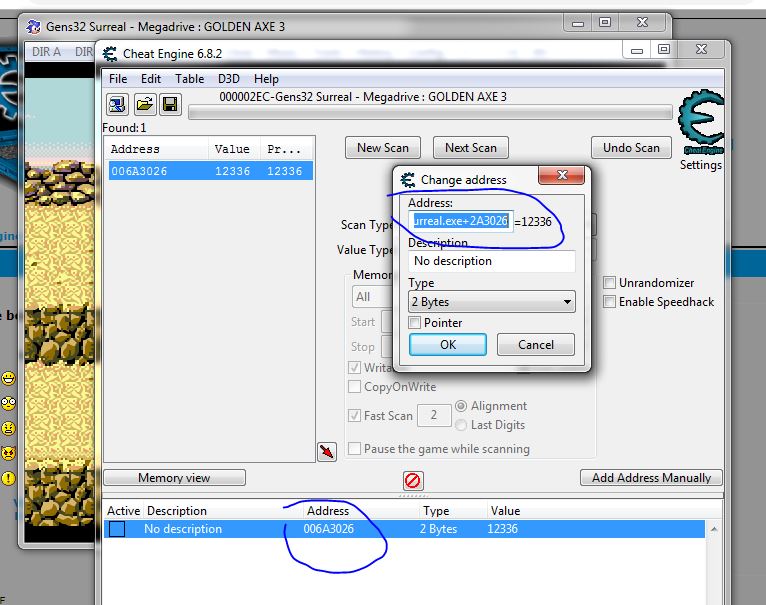Enable the Unrandomizer checkbox

point(609,282)
